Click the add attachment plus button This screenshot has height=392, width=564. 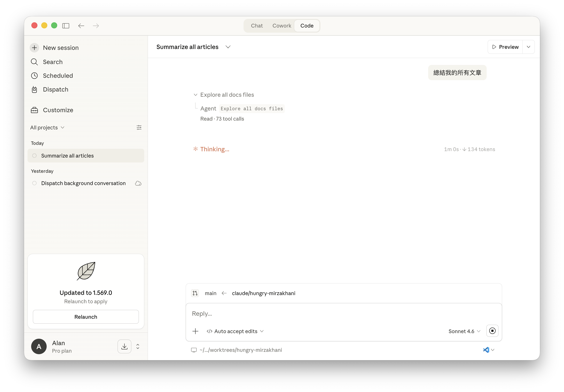click(195, 331)
